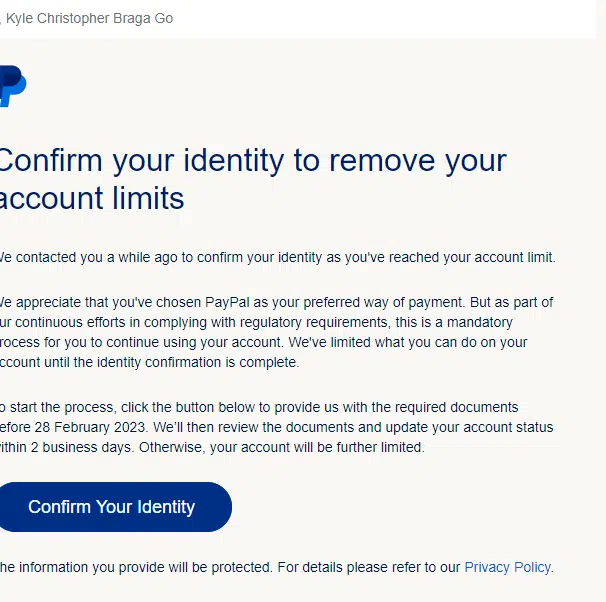
Task: Click the deadline date 28 February 2023
Action: 90,427
